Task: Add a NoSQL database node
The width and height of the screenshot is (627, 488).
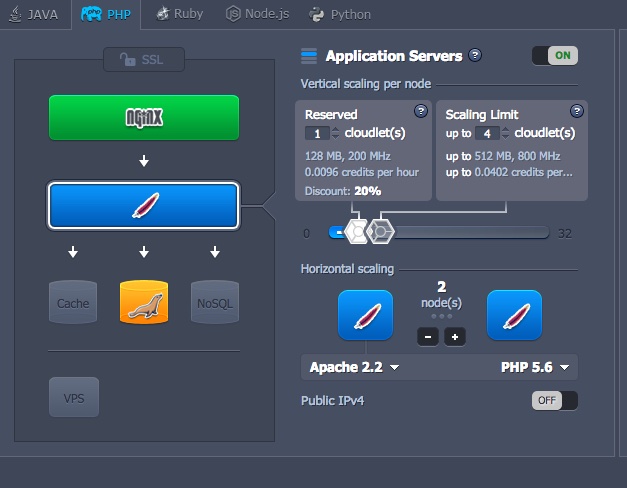Action: coord(215,302)
